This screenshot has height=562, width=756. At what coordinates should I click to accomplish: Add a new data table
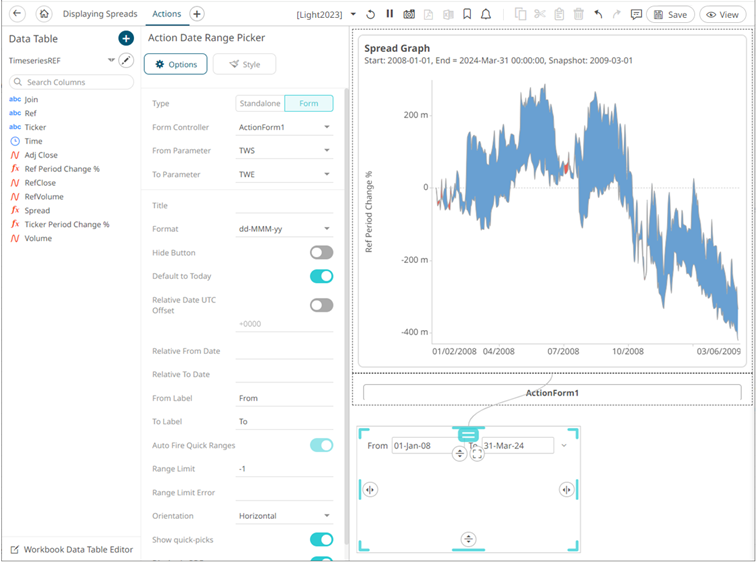tap(126, 38)
